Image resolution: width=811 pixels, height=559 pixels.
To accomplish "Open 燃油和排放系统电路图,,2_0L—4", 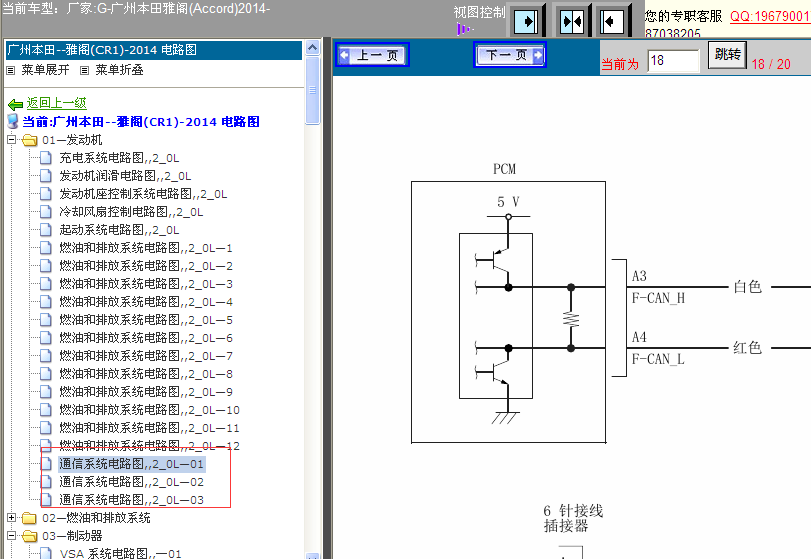I will (x=146, y=302).
